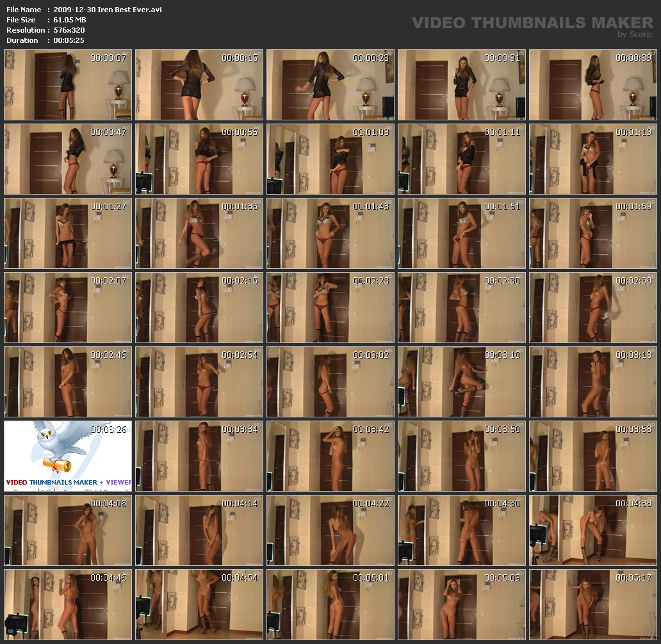
Task: Open the frame with timestamp 00:01:03
Action: point(330,159)
